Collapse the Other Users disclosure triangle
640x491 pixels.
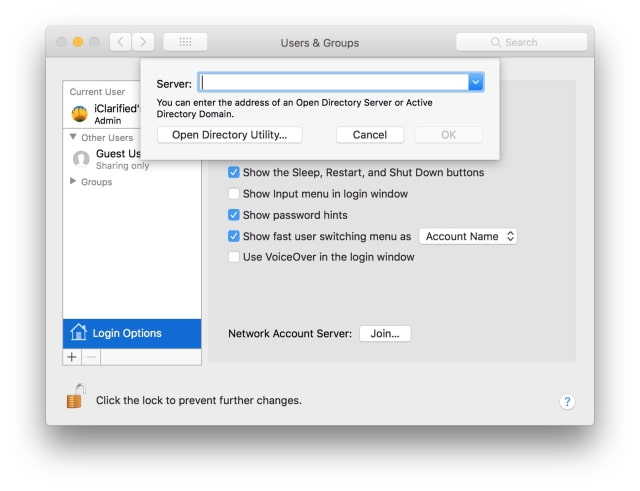[x=73, y=137]
